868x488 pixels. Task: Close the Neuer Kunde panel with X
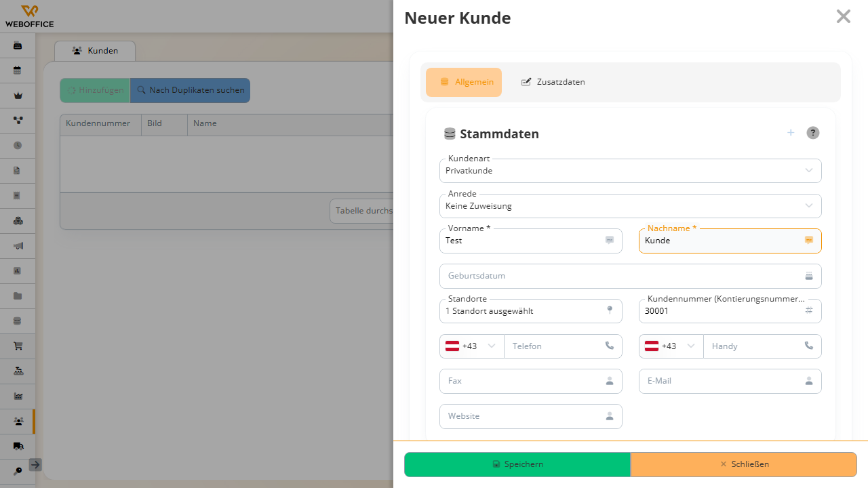(844, 17)
